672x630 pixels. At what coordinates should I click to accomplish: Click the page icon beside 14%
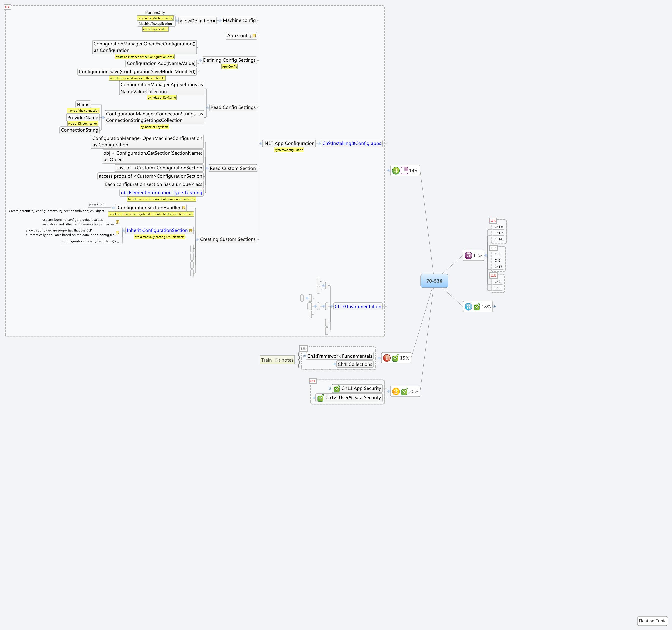point(404,171)
